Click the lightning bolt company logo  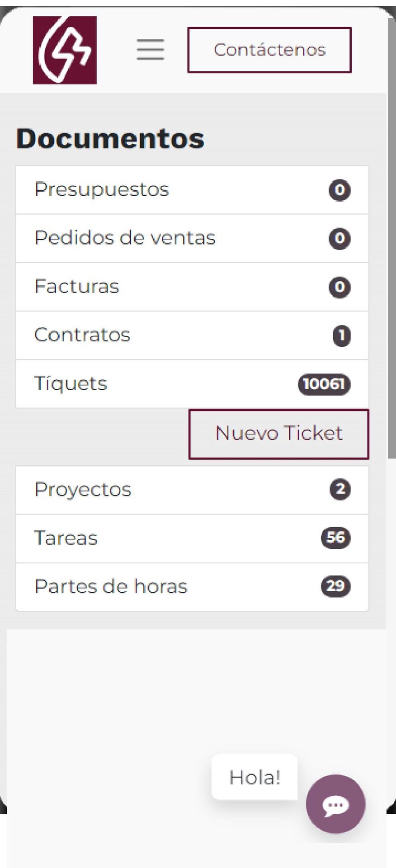pyautogui.click(x=65, y=50)
